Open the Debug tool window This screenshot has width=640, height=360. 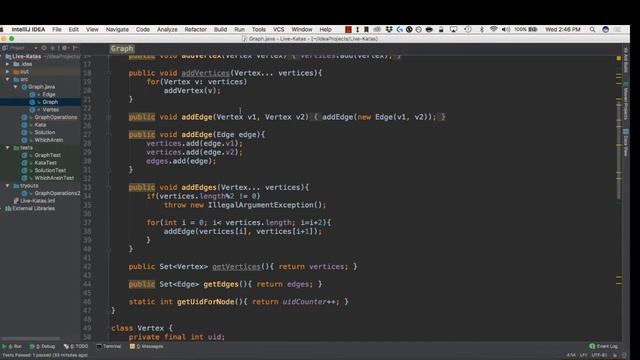(42, 346)
